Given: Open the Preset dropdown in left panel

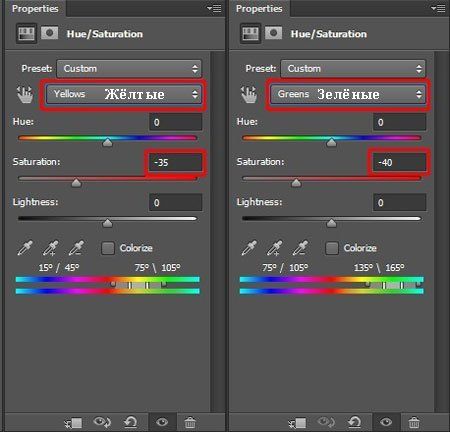Looking at the screenshot, I should tap(129, 69).
